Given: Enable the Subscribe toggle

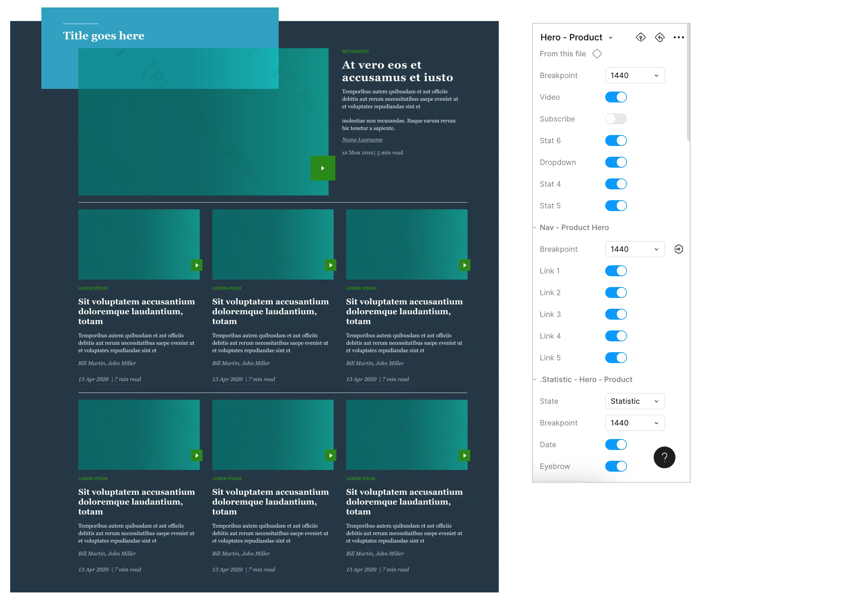Looking at the screenshot, I should [616, 118].
